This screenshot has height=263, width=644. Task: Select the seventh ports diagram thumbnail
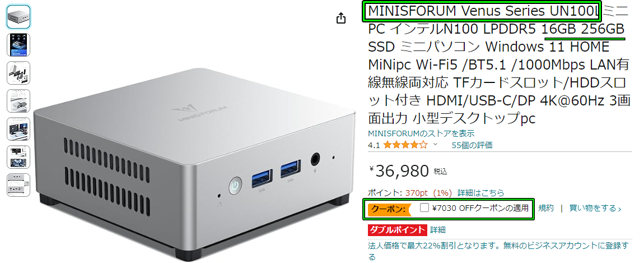[18, 185]
